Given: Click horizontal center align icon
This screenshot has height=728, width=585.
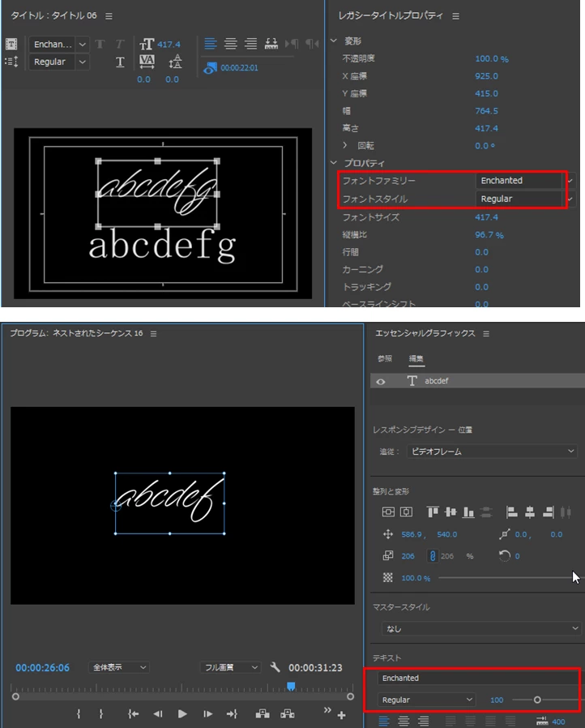Looking at the screenshot, I should pos(406,512).
